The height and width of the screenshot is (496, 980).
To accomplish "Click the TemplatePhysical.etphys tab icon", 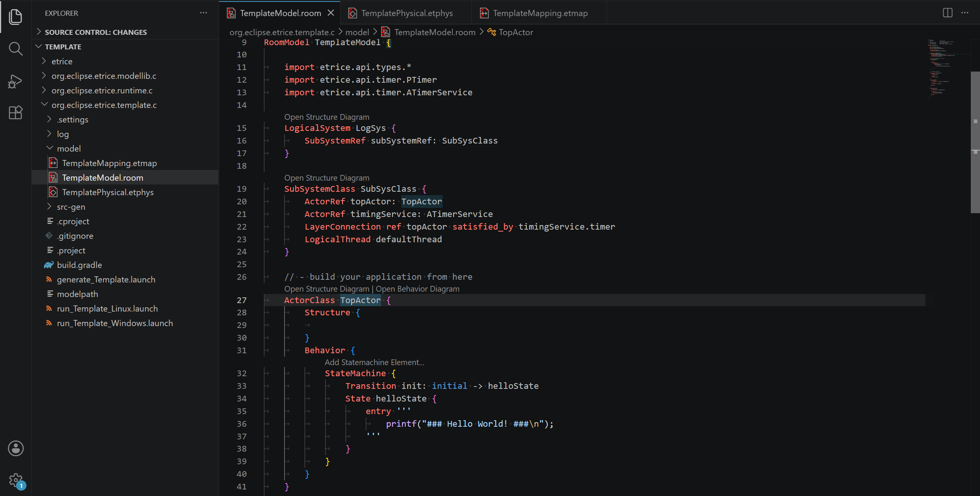I will pyautogui.click(x=352, y=13).
